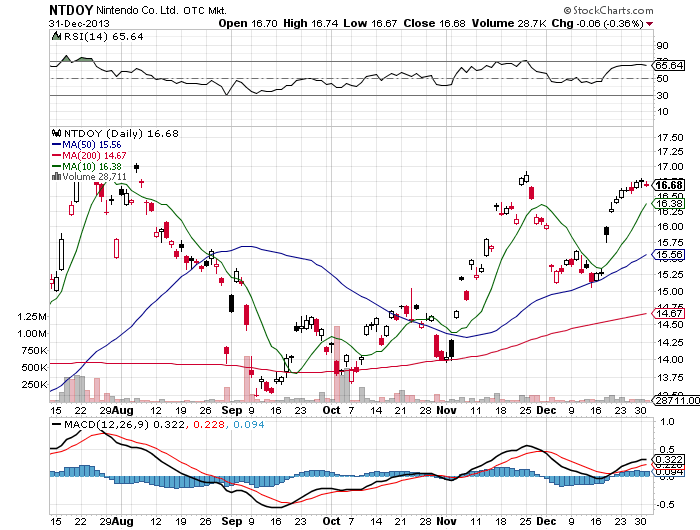This screenshot has height=530, width=700.
Task: Click the MA(10) 16.38 legend text
Action: coord(92,167)
